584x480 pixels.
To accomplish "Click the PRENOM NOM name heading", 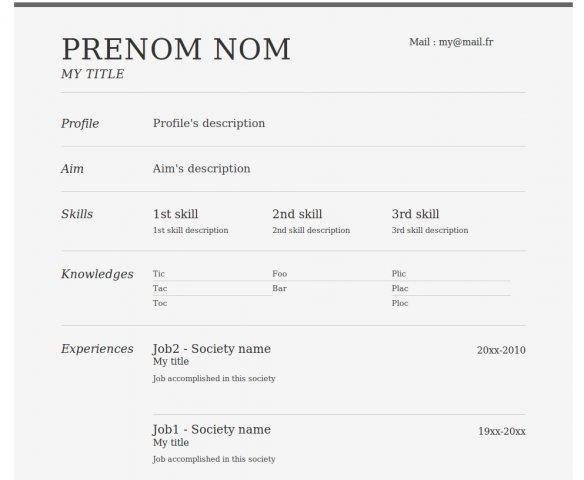I will (176, 49).
